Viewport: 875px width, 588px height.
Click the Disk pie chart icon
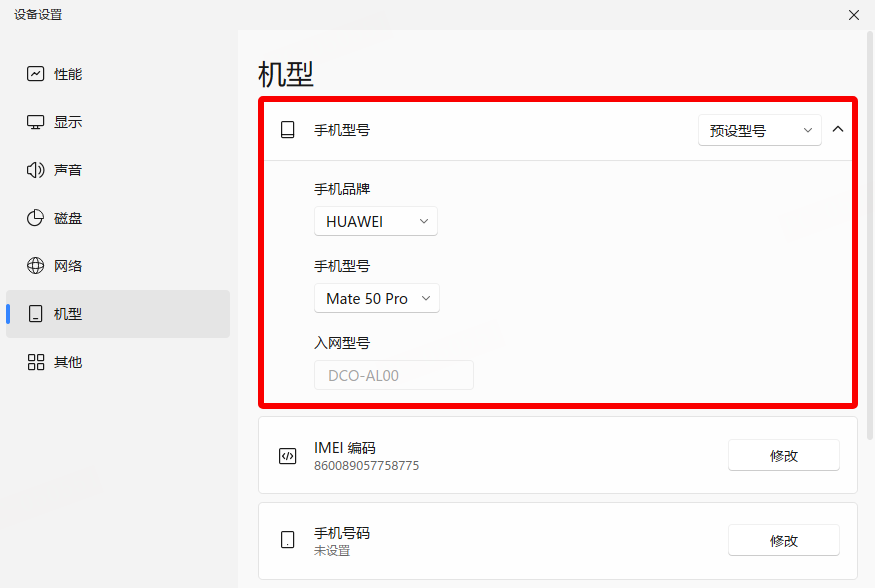coord(36,218)
